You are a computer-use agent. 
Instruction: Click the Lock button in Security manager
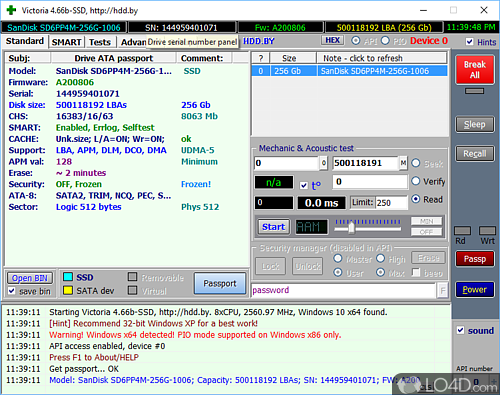pyautogui.click(x=270, y=266)
